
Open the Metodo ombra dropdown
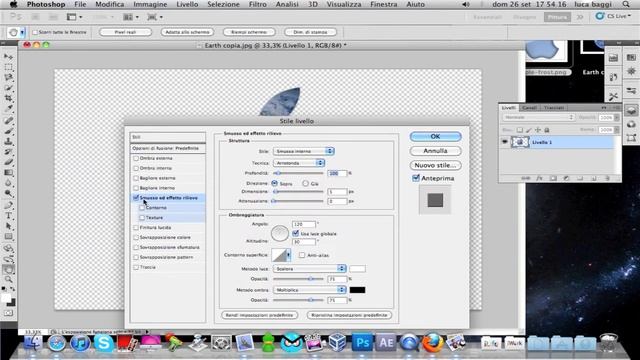(x=310, y=290)
